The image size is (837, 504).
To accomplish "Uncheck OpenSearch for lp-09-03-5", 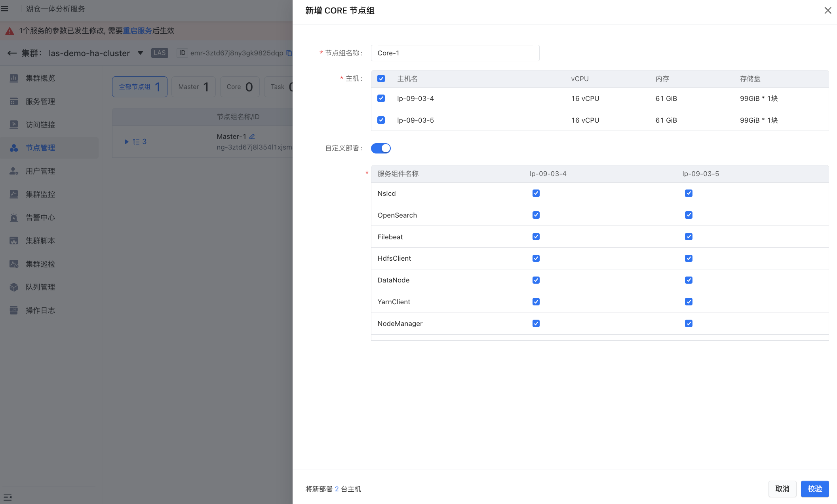I will click(689, 215).
